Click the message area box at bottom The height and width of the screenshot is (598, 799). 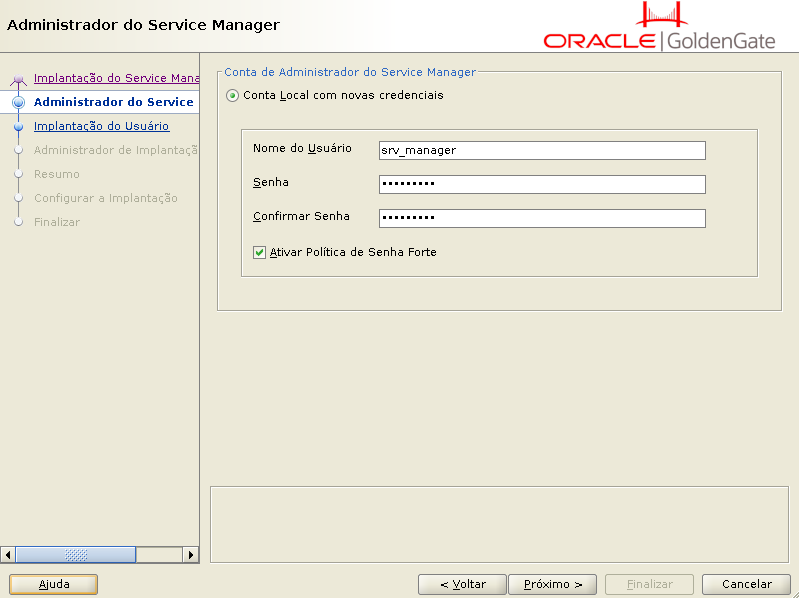(499, 525)
